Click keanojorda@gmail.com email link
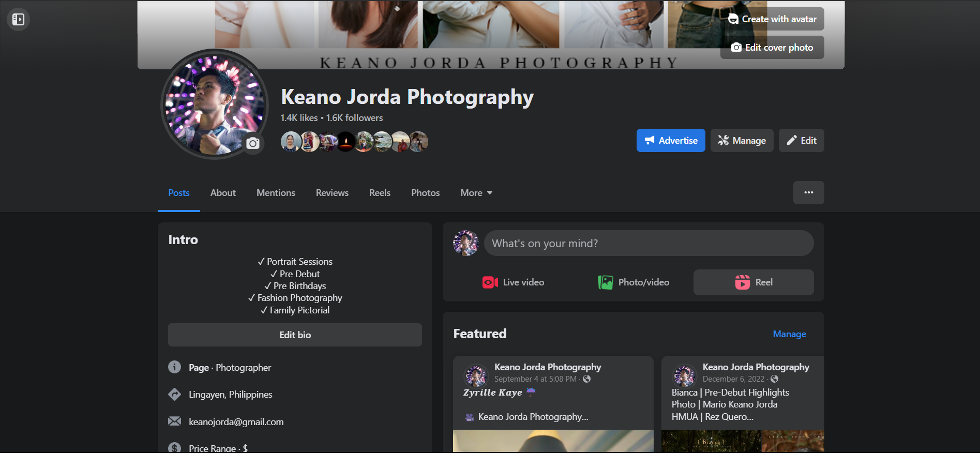This screenshot has height=453, width=980. click(x=236, y=422)
